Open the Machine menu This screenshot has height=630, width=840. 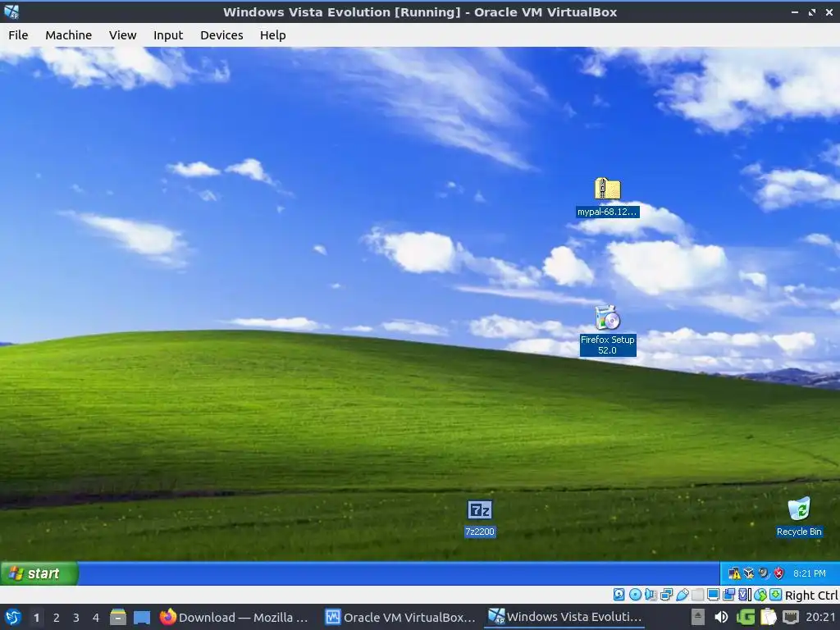coord(69,34)
